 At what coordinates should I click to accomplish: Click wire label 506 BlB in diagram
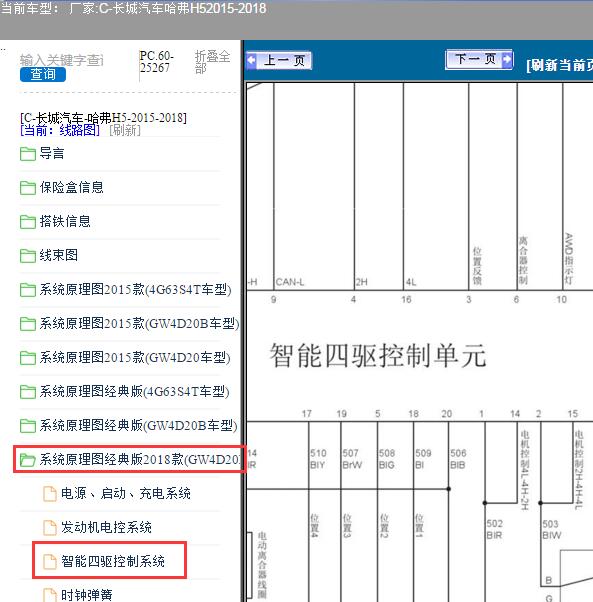458,459
